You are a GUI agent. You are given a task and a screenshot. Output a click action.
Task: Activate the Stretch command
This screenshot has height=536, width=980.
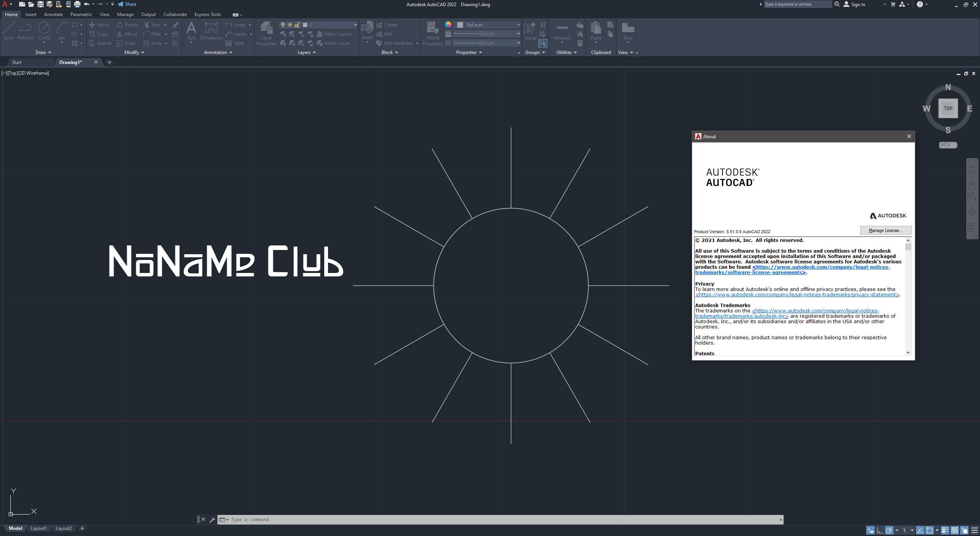click(x=100, y=43)
